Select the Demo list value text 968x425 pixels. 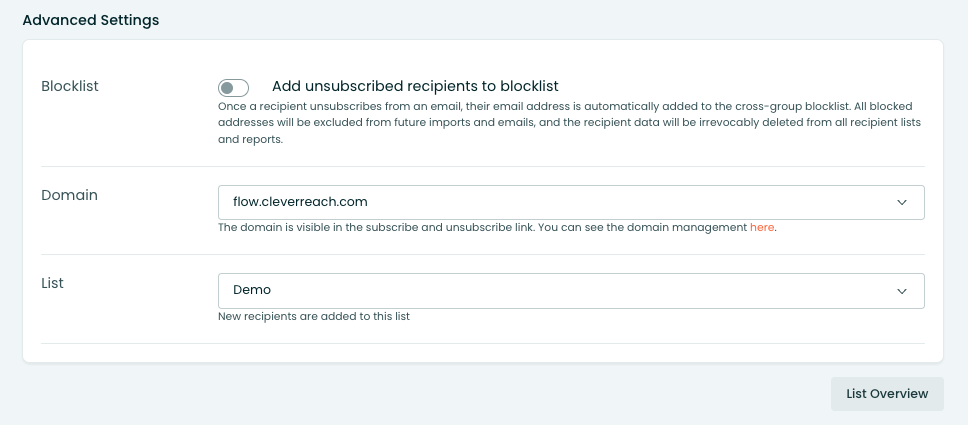pos(252,290)
